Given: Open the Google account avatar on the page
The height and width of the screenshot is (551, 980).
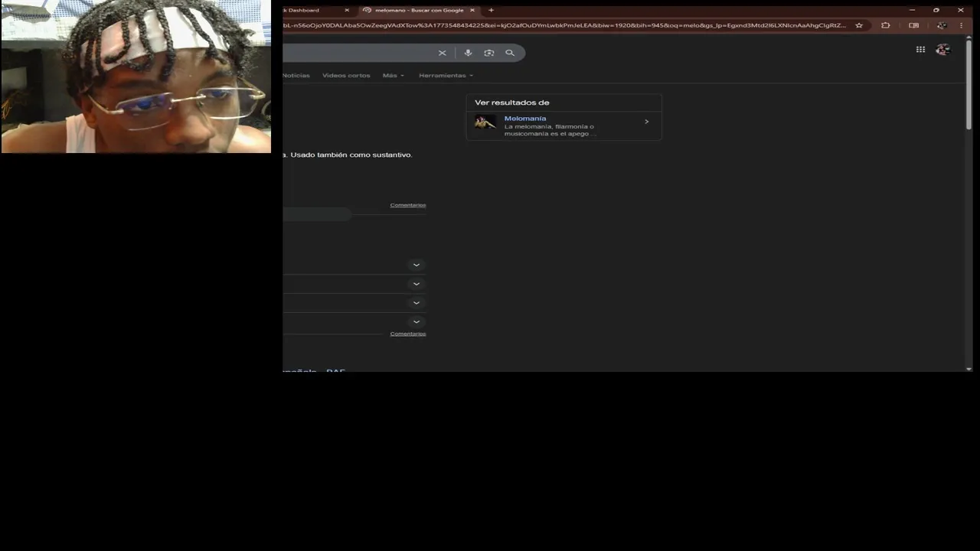Looking at the screenshot, I should click(943, 49).
